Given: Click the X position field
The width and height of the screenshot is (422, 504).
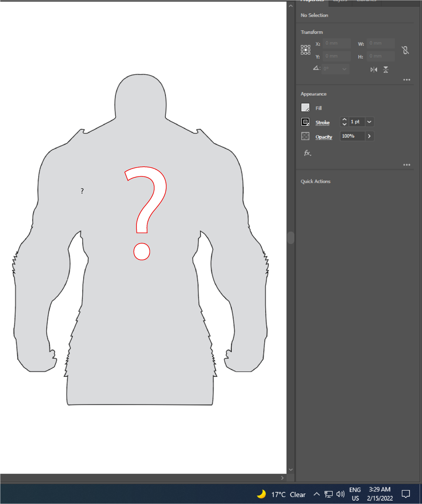Looking at the screenshot, I should pyautogui.click(x=337, y=43).
